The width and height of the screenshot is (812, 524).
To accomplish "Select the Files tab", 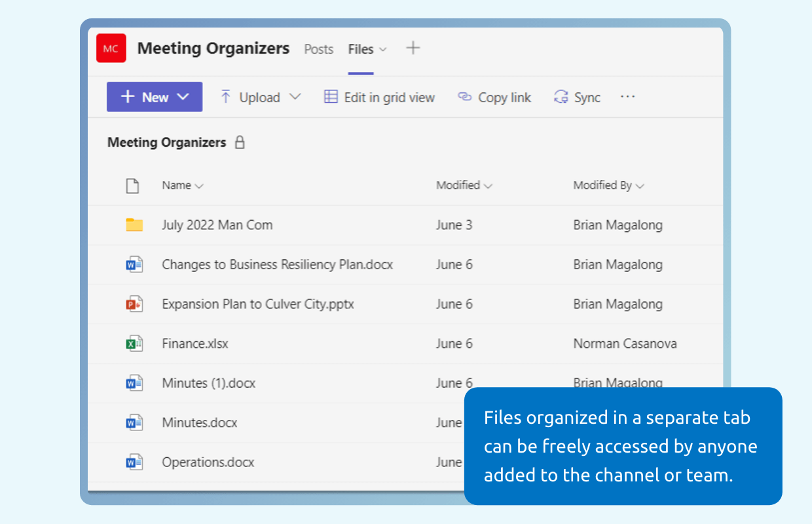I will (x=361, y=49).
